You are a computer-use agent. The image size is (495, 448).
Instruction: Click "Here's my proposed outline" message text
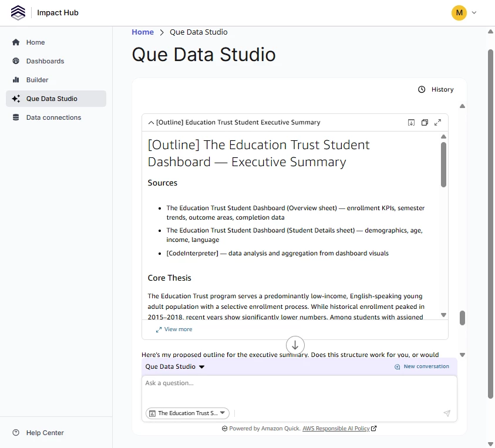290,355
